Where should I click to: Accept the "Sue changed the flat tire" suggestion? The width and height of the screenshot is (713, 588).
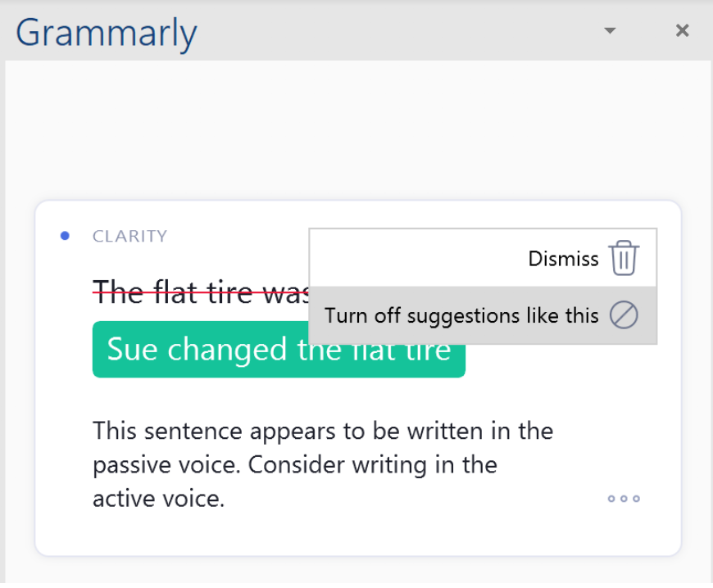tap(279, 350)
